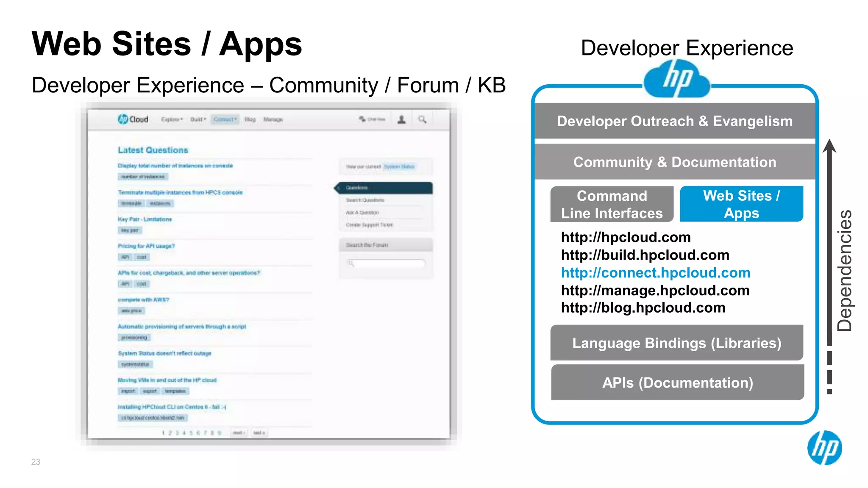Open the Blog menu item
The width and height of the screenshot is (868, 488).
[x=250, y=119]
